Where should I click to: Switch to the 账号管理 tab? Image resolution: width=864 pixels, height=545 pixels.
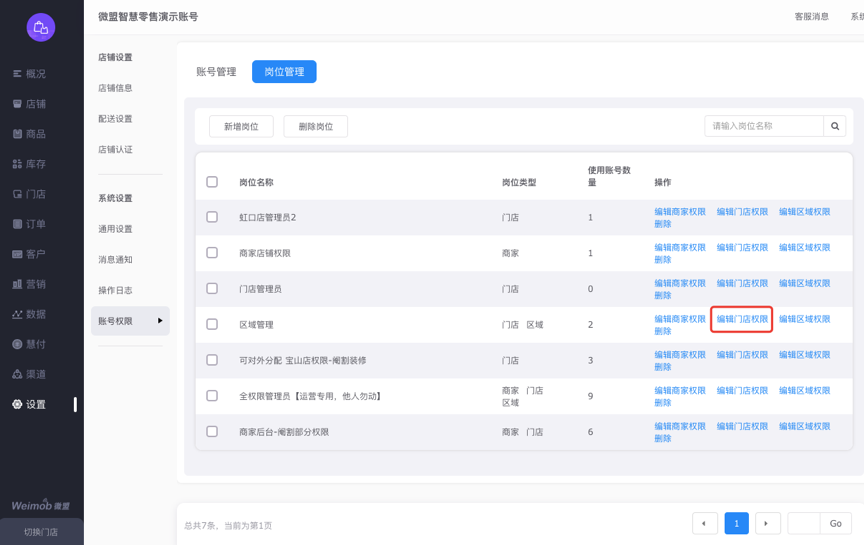coord(216,72)
